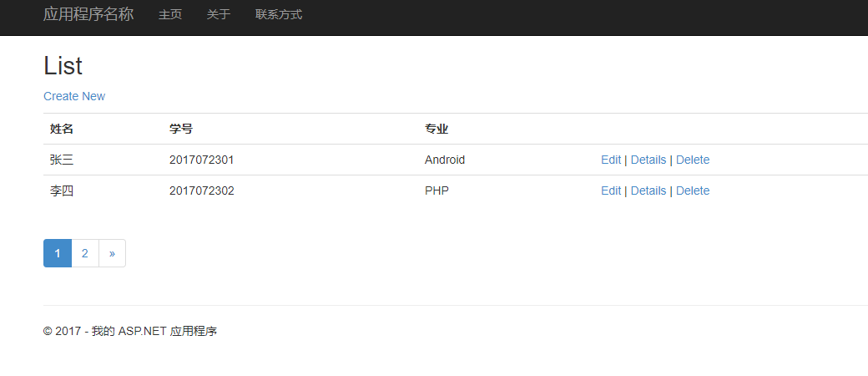This screenshot has height=376, width=868.
Task: Open the 应用程序名称 brand link
Action: pyautogui.click(x=88, y=14)
